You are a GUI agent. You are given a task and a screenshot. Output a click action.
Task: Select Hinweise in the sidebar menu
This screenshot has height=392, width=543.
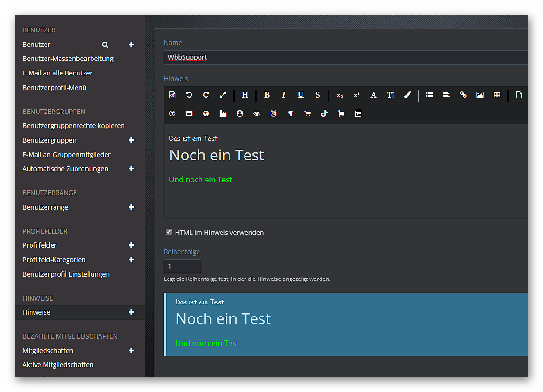37,312
